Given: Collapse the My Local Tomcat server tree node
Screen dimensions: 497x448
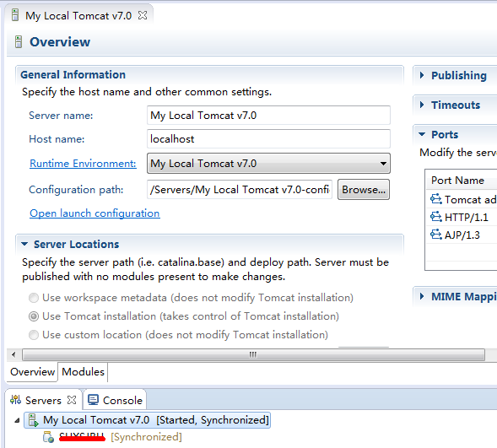Looking at the screenshot, I should [17, 420].
